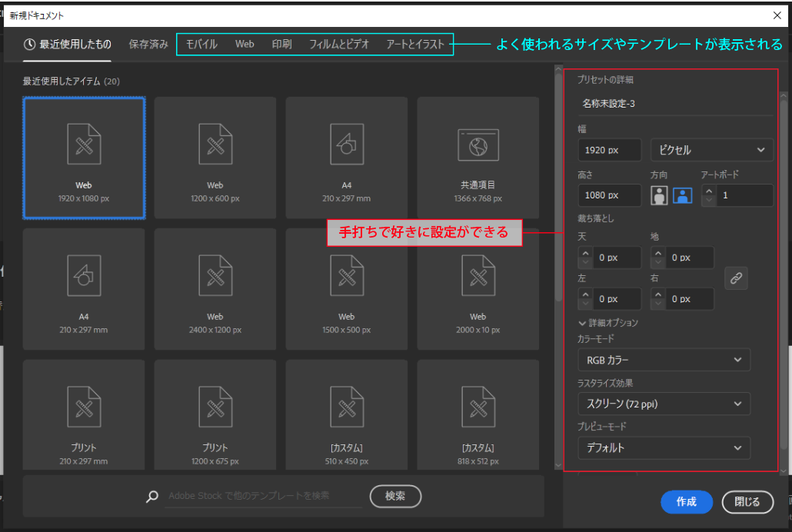Open the アートとイラスト category

click(416, 45)
